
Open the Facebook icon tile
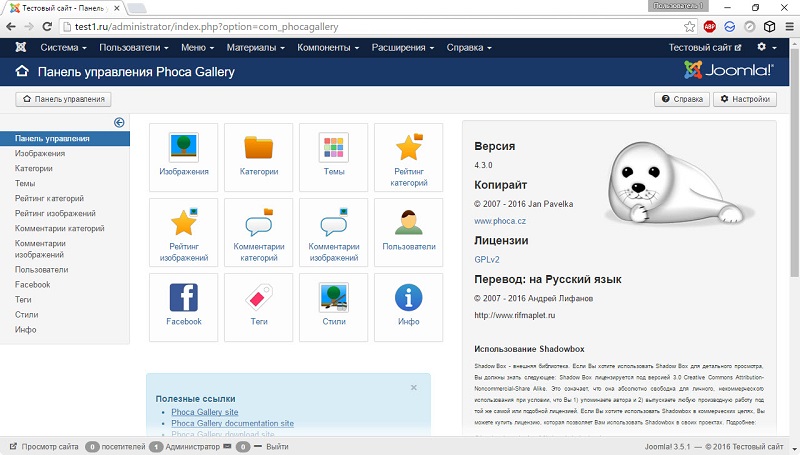[184, 307]
